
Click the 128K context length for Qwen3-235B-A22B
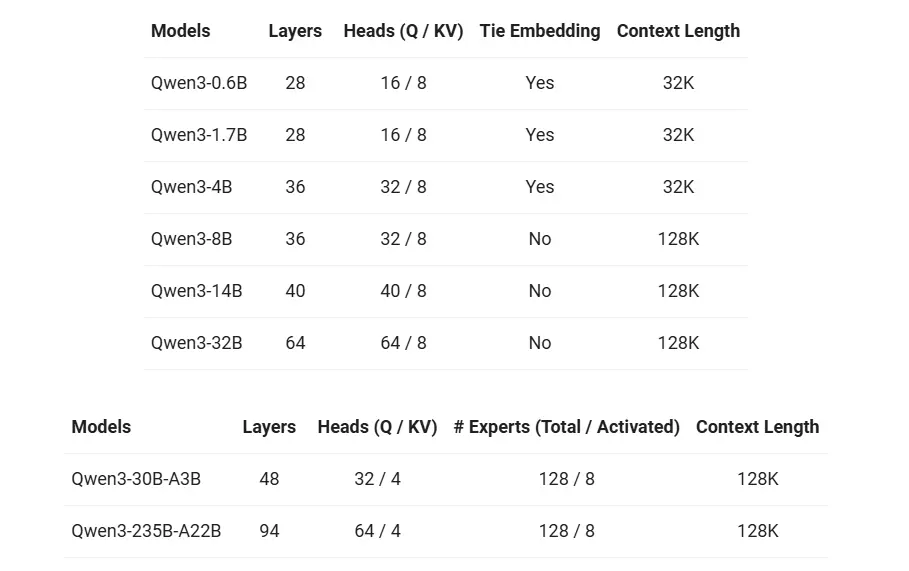[x=757, y=531]
